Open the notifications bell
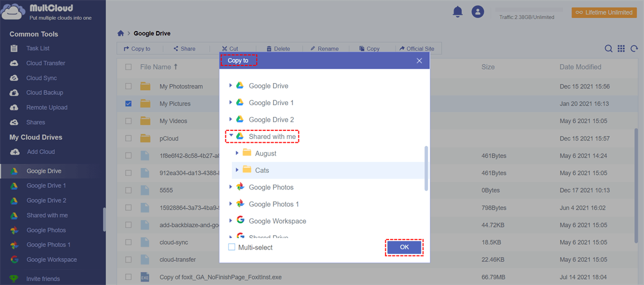Viewport: 644px width, 285px height. click(458, 12)
